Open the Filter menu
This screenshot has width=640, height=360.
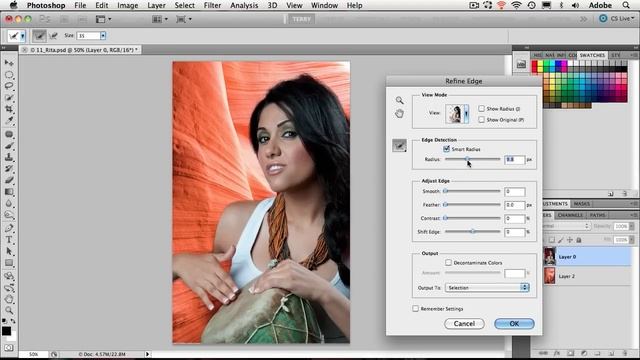point(212,5)
